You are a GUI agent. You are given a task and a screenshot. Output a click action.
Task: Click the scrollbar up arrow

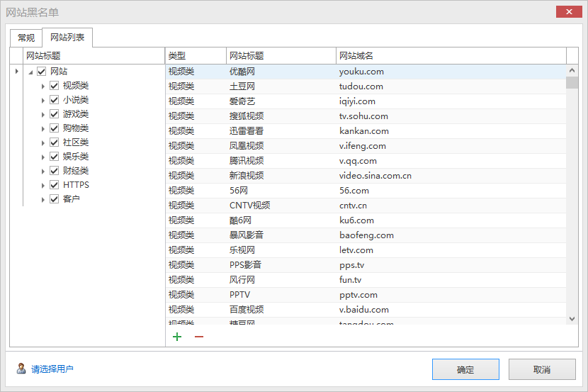tap(572, 70)
